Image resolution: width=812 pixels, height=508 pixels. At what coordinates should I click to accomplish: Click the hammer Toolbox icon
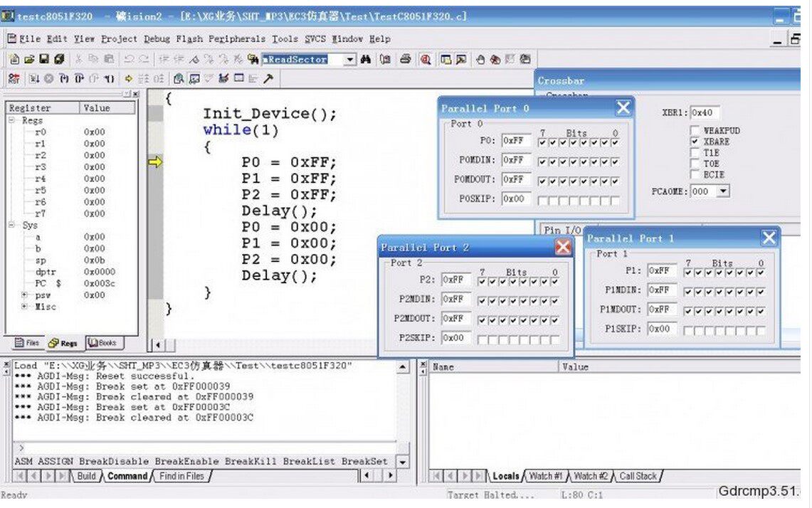268,78
